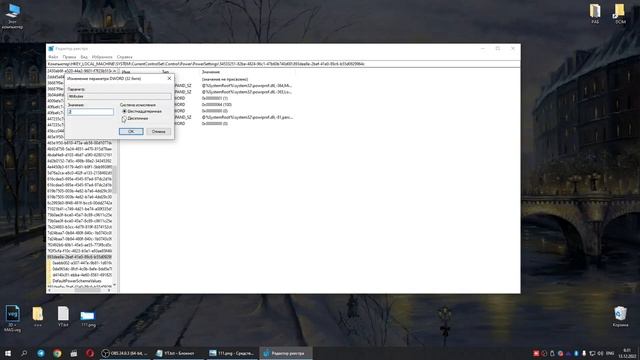Open the Справка menu in Registry Editor
Screen dimensions: 640x360
124,57
